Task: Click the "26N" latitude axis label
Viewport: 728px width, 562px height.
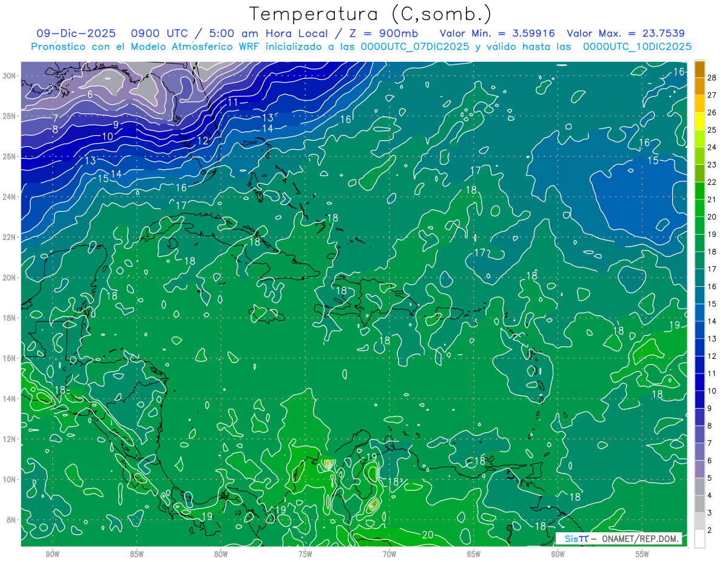Action: coord(10,156)
